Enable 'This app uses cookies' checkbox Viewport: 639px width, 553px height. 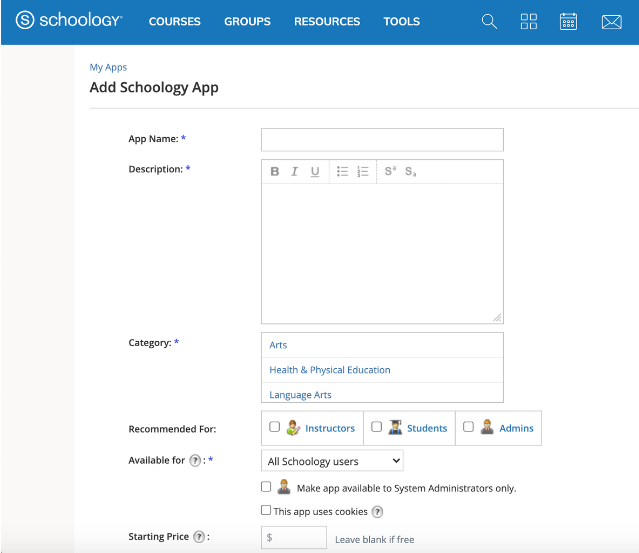point(266,511)
